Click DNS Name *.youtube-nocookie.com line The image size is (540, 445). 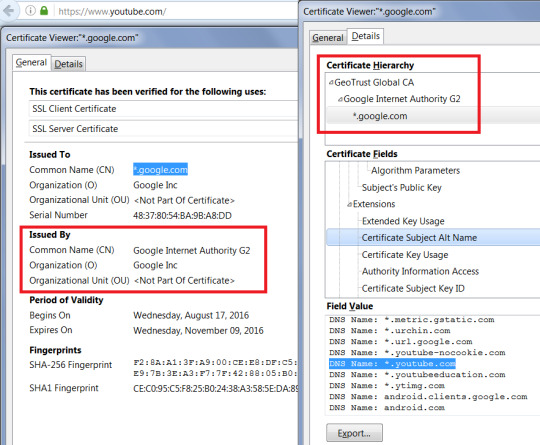coord(417,353)
